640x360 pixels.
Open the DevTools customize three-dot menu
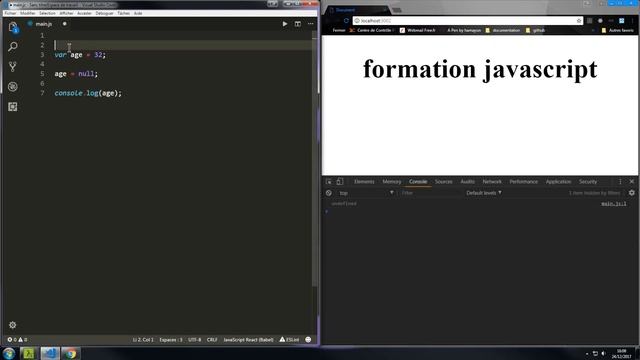coord(620,182)
